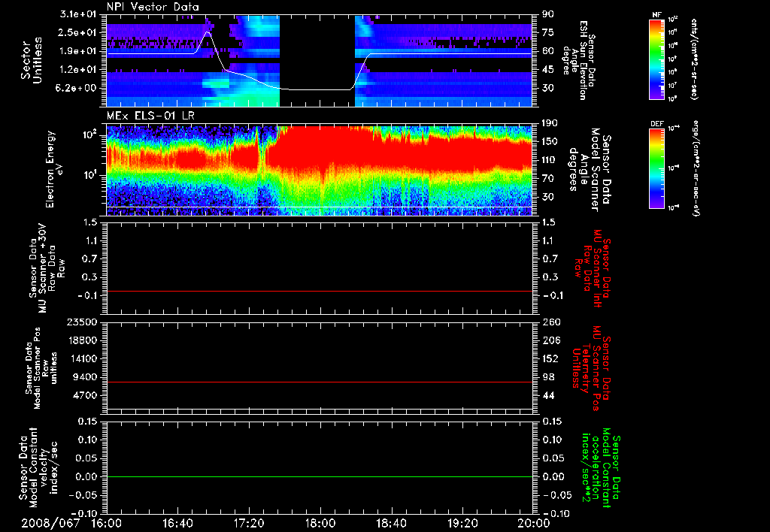Screen dimensions: 770x532
Task: Click the white sun elevation curve peak
Action: coord(208,32)
